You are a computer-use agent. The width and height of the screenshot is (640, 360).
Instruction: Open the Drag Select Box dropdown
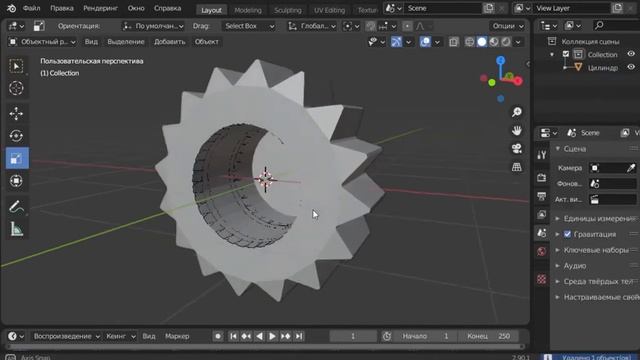[249, 26]
